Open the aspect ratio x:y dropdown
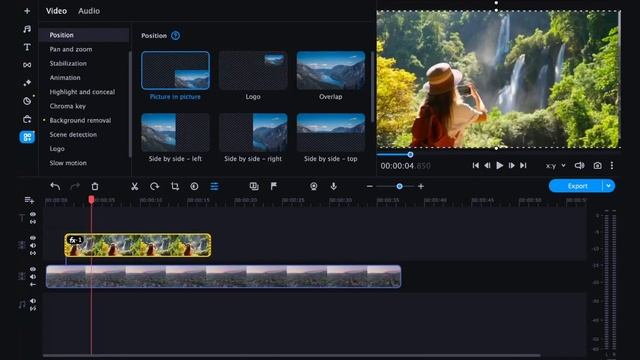Screen dimensions: 640x360 coord(556,166)
